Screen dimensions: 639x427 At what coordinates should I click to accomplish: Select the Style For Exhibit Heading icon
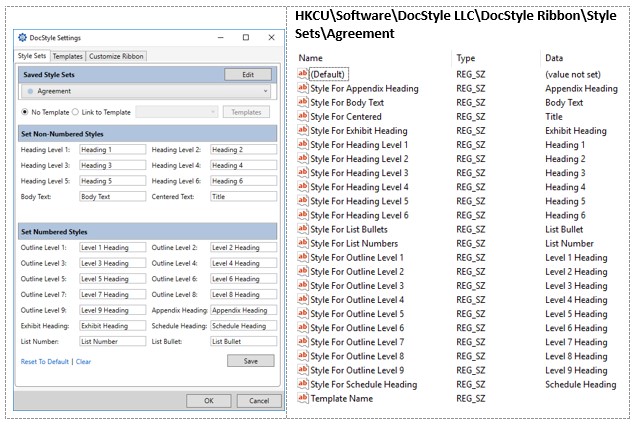[x=302, y=130]
